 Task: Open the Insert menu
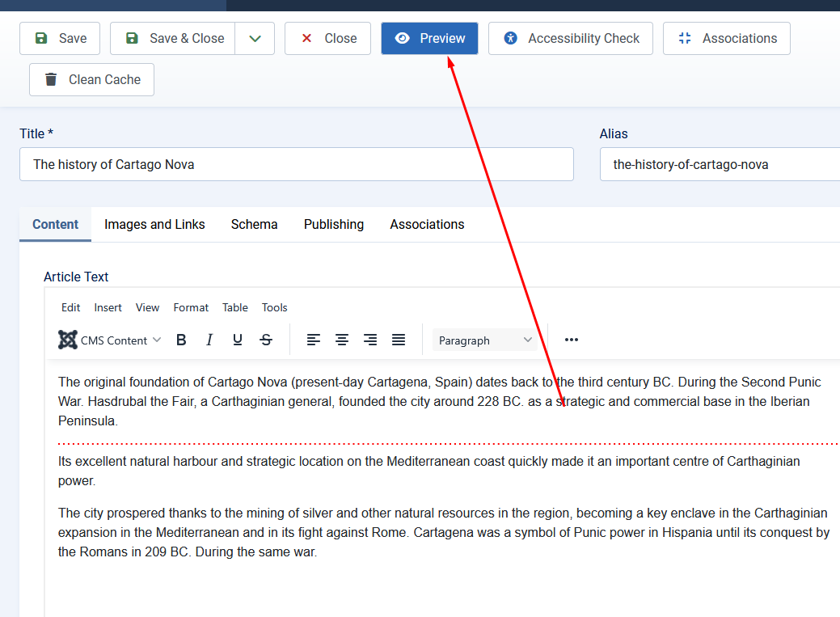coord(108,307)
